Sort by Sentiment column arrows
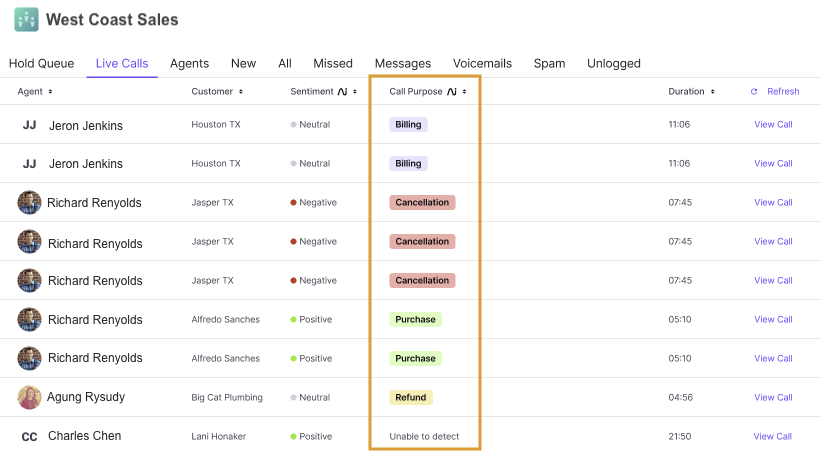 pyautogui.click(x=355, y=92)
